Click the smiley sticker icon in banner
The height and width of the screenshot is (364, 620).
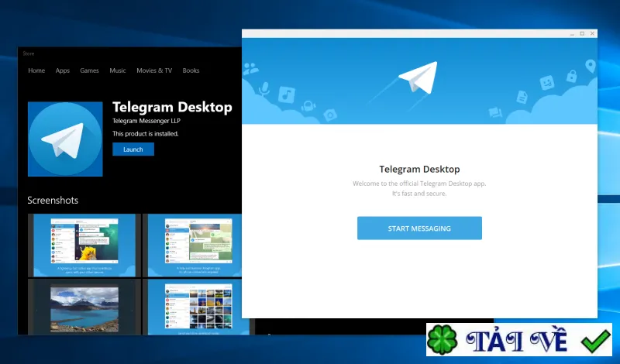tap(547, 83)
